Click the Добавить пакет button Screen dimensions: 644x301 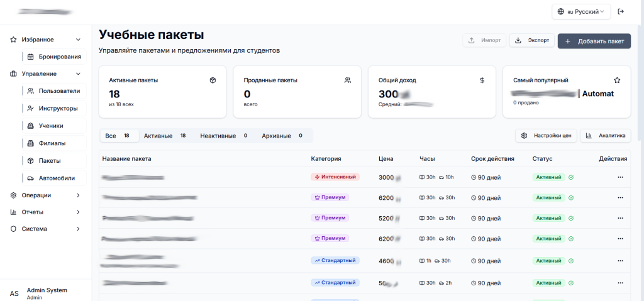point(594,41)
